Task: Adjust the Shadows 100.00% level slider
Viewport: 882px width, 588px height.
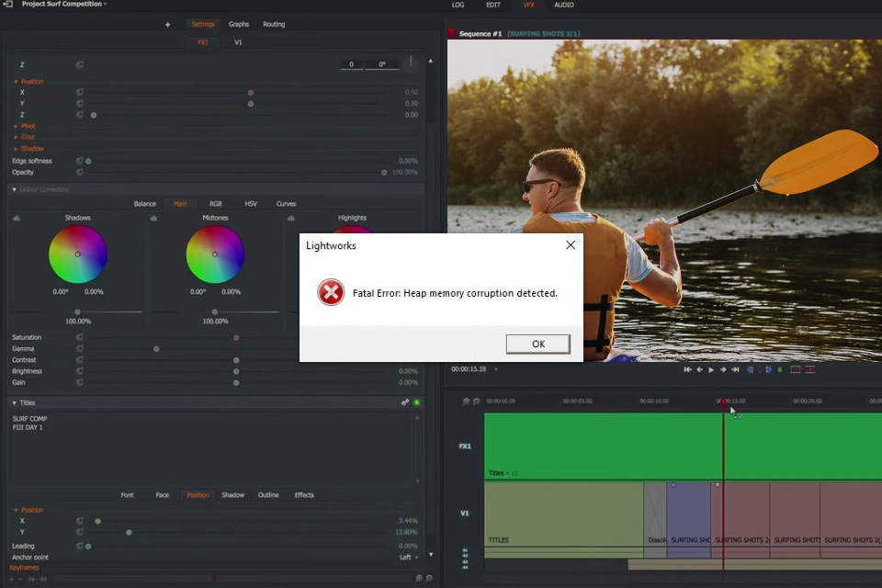Action: tap(77, 311)
